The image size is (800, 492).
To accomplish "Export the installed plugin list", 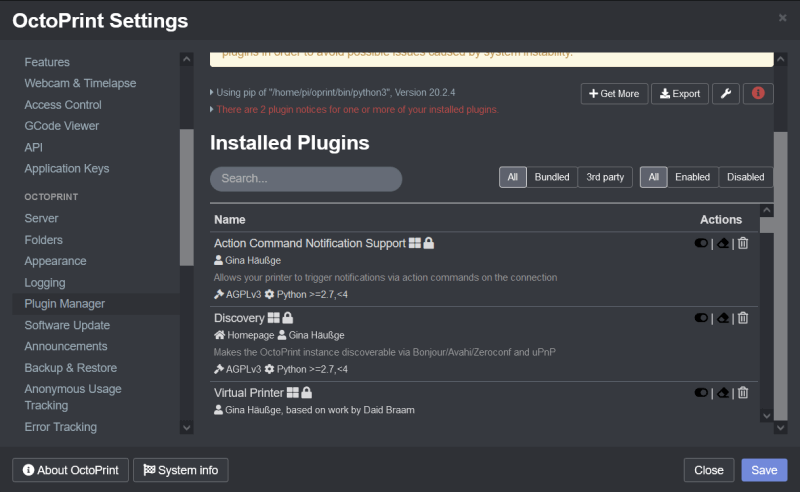I will (680, 93).
